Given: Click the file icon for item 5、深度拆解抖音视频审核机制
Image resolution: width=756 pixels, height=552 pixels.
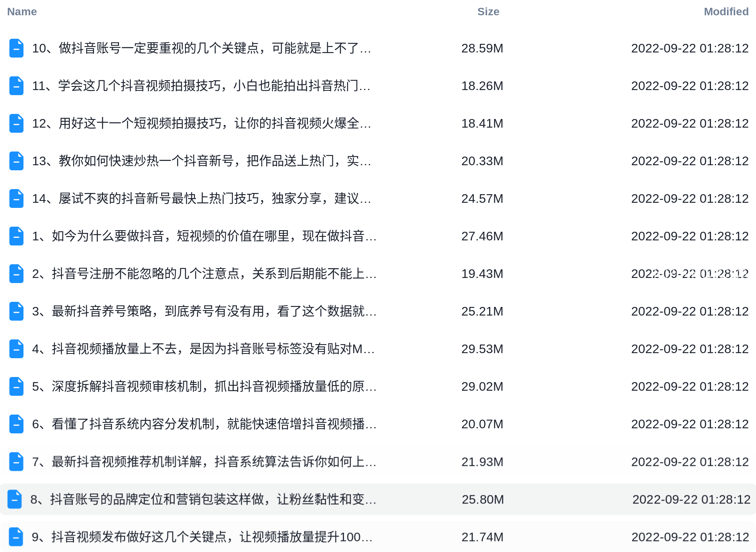Looking at the screenshot, I should tap(16, 386).
